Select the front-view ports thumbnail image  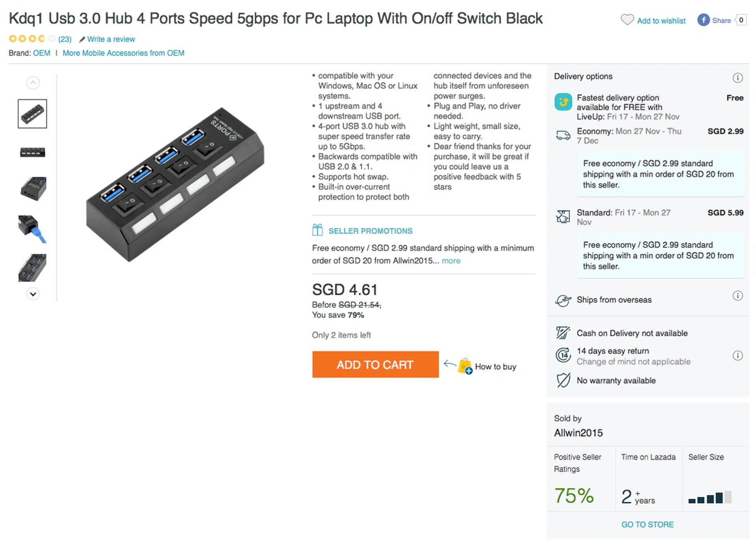[x=32, y=152]
